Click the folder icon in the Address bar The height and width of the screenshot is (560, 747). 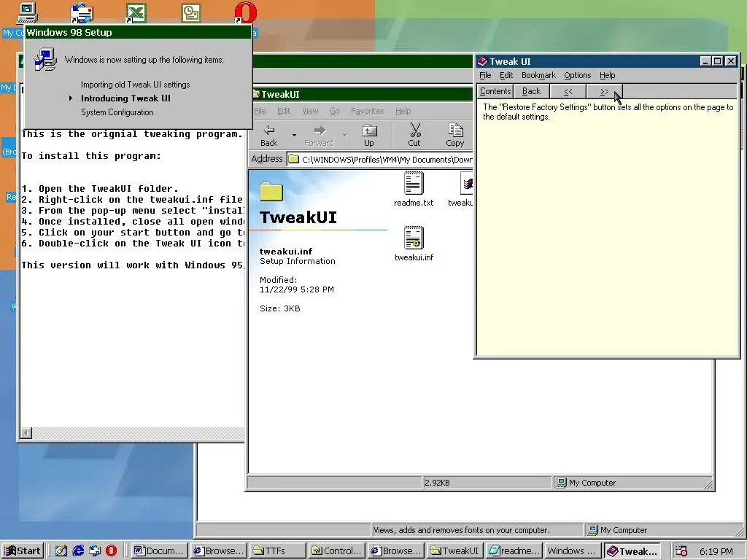(294, 159)
